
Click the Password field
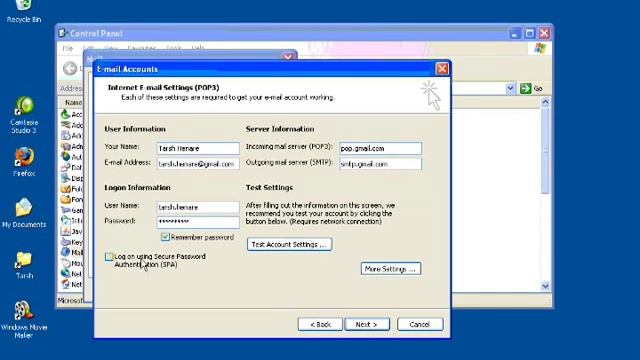coord(198,222)
